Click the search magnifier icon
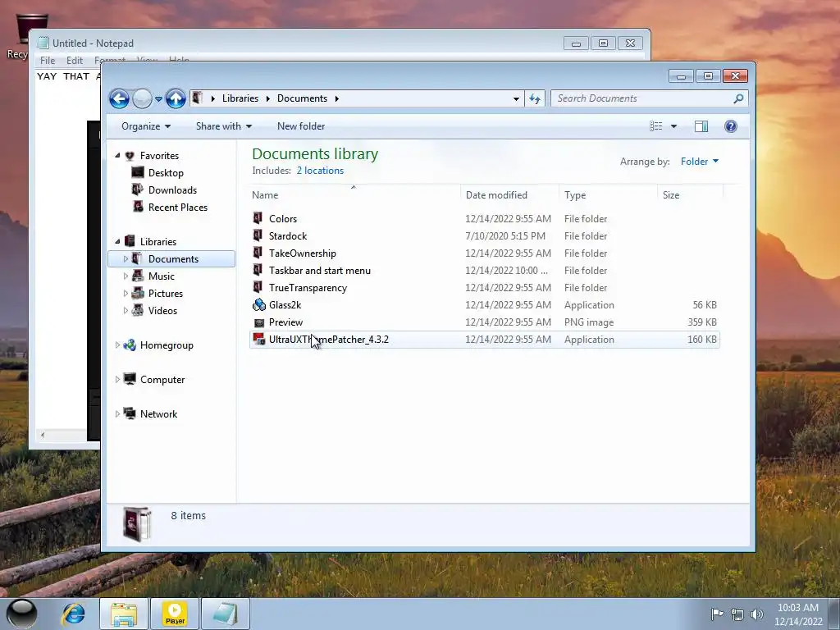Screen dimensions: 840x630 pyautogui.click(x=738, y=98)
